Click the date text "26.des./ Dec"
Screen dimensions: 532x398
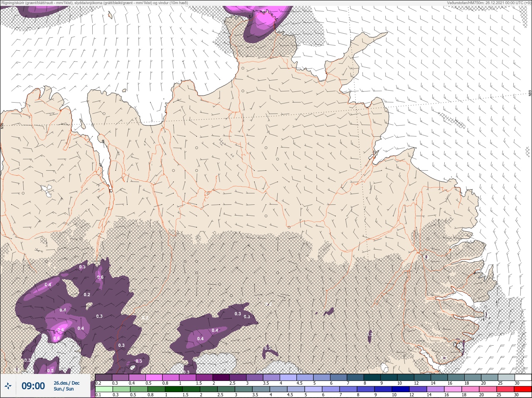click(66, 383)
